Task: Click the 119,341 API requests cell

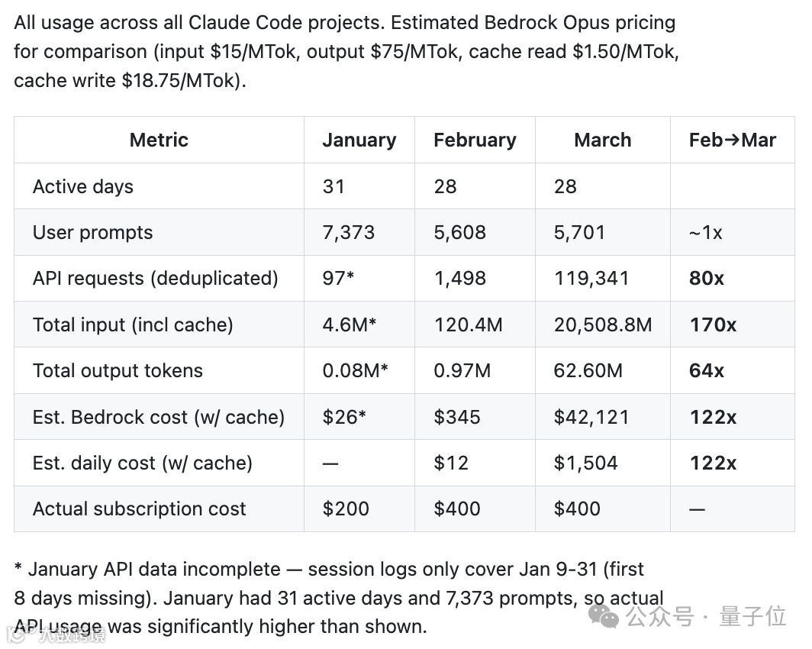Action: 591,278
